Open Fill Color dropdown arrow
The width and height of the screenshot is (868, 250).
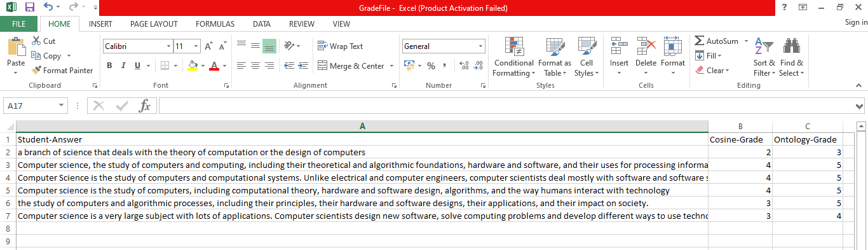point(203,66)
